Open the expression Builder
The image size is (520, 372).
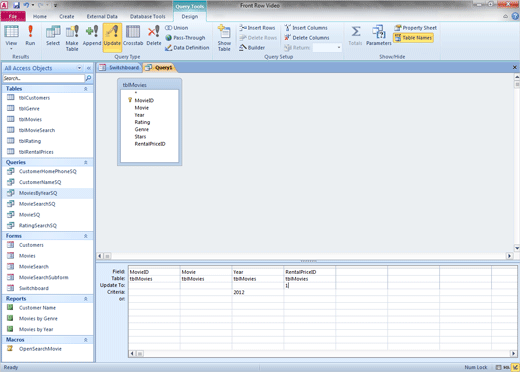tap(252, 48)
